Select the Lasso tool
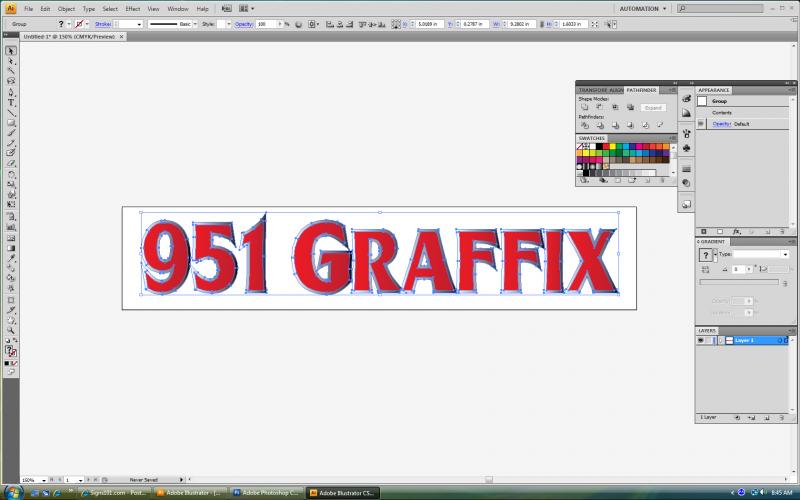 [11, 82]
